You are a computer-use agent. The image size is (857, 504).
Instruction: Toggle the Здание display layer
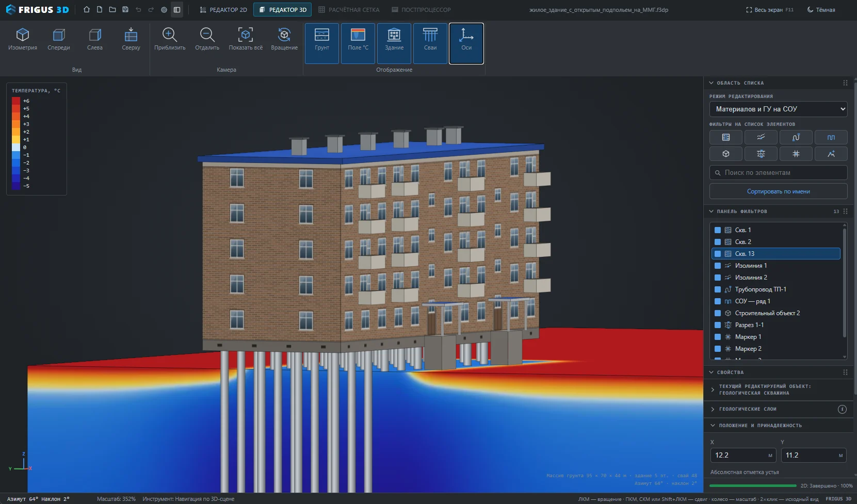coord(394,43)
